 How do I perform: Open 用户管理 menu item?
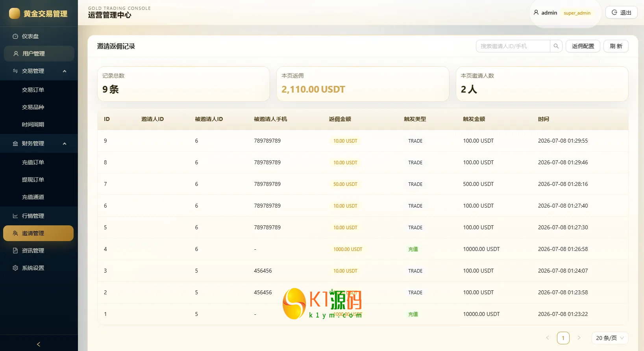point(39,54)
